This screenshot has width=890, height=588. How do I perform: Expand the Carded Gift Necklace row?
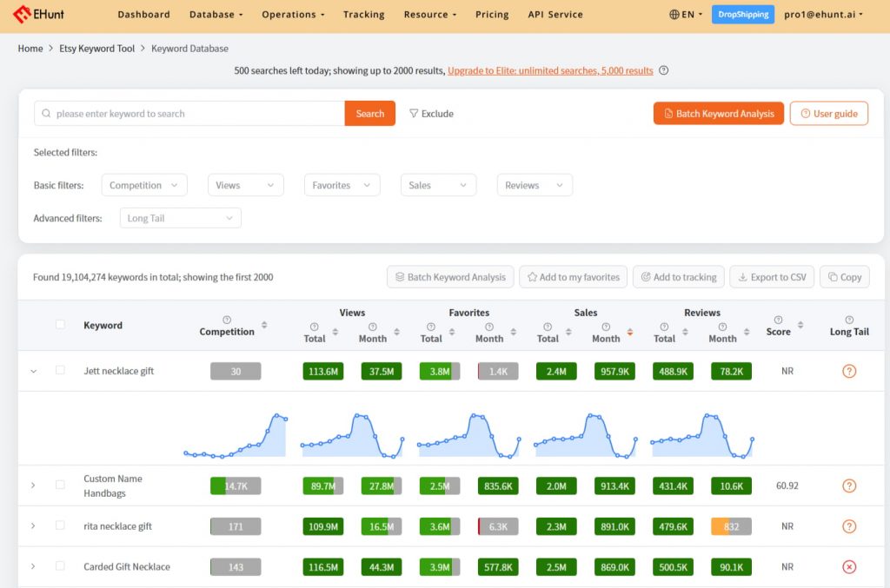(34, 566)
